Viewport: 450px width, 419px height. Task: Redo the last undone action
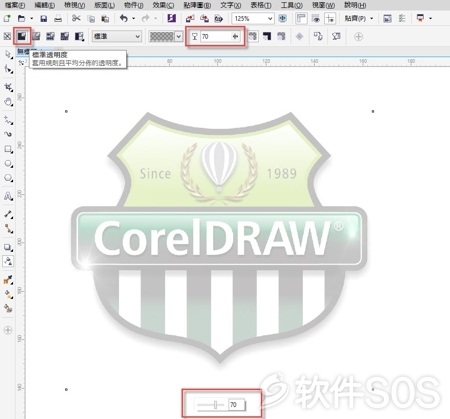pyautogui.click(x=145, y=18)
